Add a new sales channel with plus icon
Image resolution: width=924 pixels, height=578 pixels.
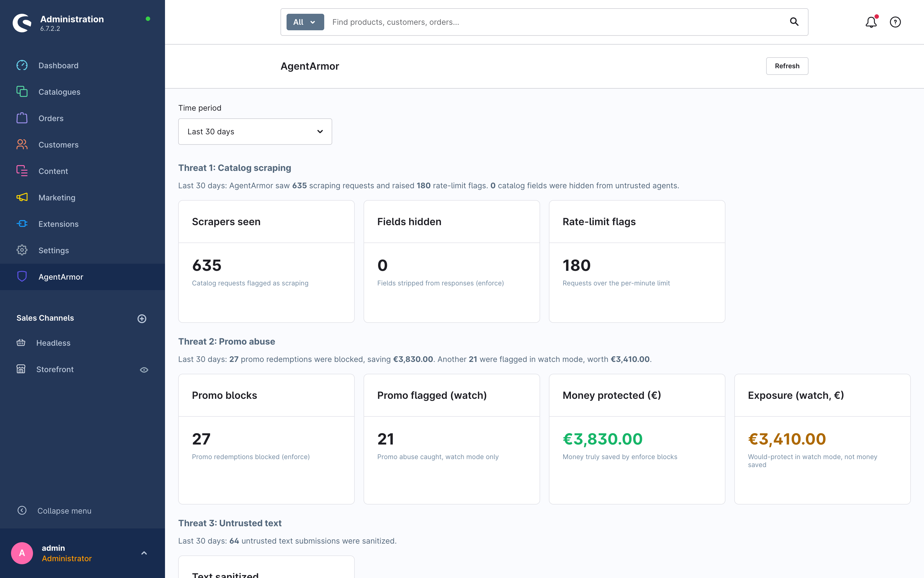[142, 318]
